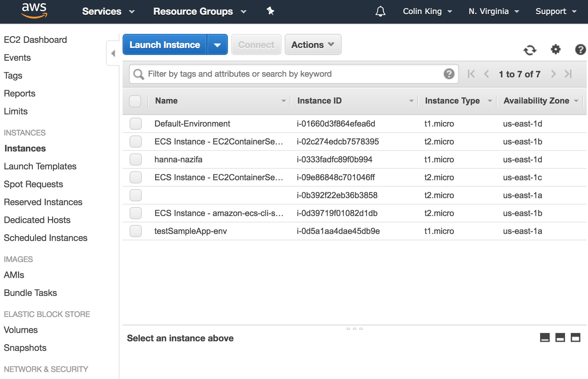Click the AWS logo home icon
The height and width of the screenshot is (379, 588).
(34, 11)
